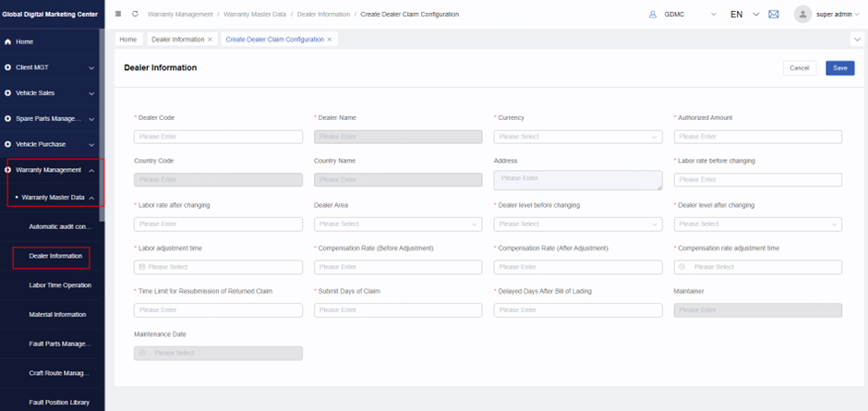868x411 pixels.
Task: Click the Labor rate after changing field
Action: point(218,224)
